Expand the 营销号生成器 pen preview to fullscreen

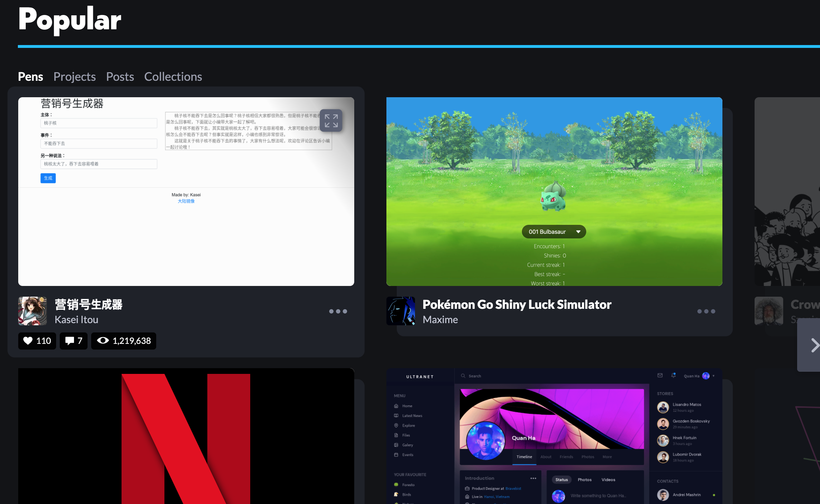pos(331,121)
